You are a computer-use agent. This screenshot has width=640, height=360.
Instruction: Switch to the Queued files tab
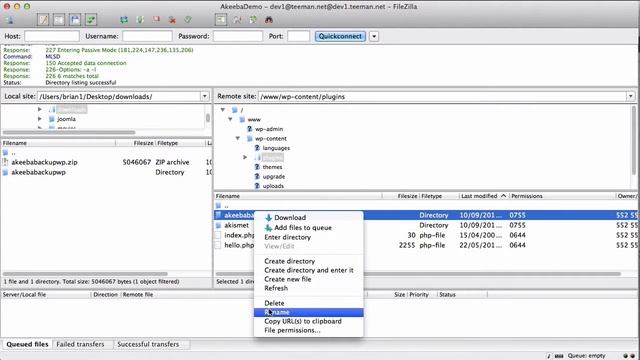pos(27,344)
